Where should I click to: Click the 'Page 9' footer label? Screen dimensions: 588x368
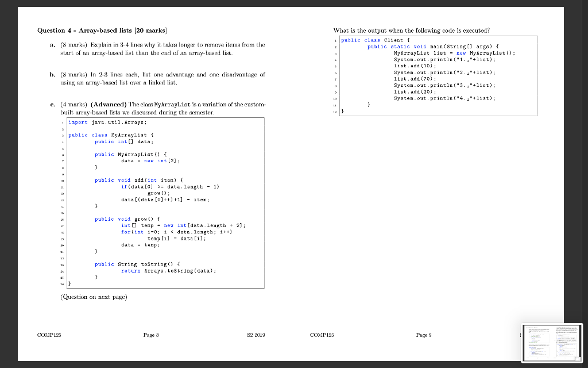point(424,335)
